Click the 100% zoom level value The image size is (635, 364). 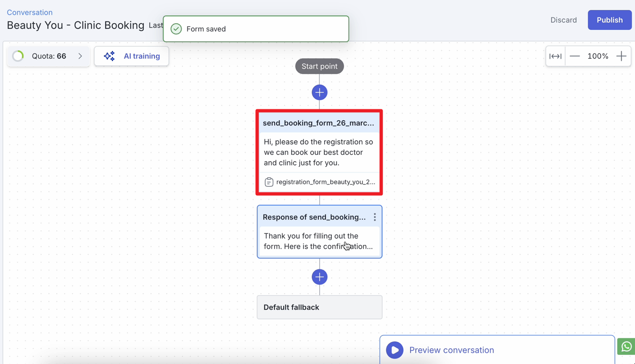click(597, 56)
